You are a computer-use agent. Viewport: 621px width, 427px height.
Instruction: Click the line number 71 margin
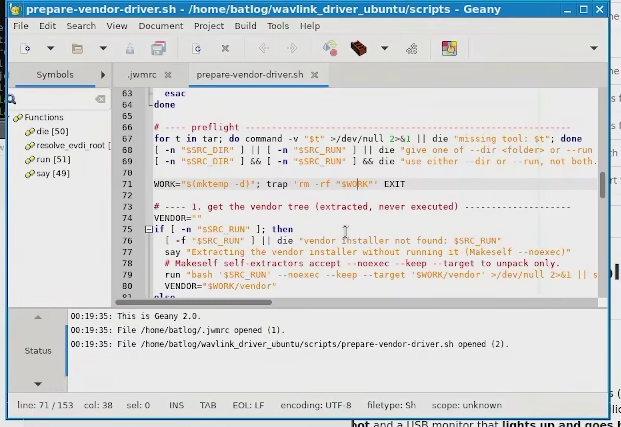coord(127,184)
